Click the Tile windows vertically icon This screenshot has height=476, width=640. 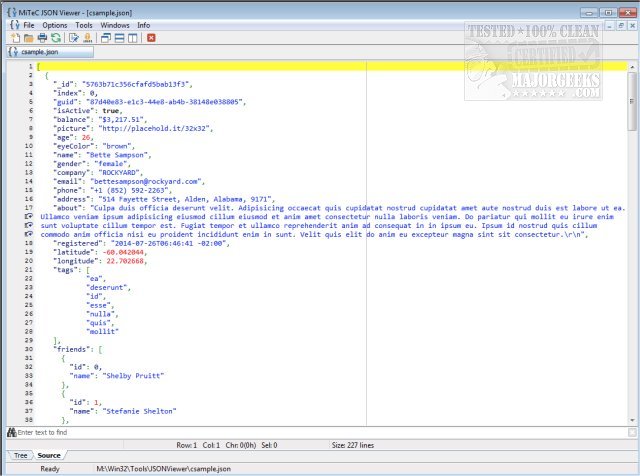point(132,37)
